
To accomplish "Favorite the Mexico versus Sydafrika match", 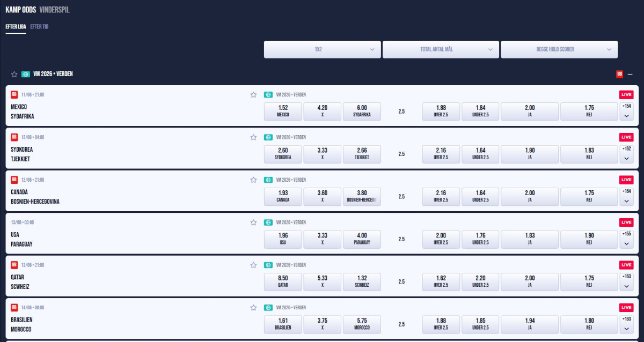I will click(253, 94).
